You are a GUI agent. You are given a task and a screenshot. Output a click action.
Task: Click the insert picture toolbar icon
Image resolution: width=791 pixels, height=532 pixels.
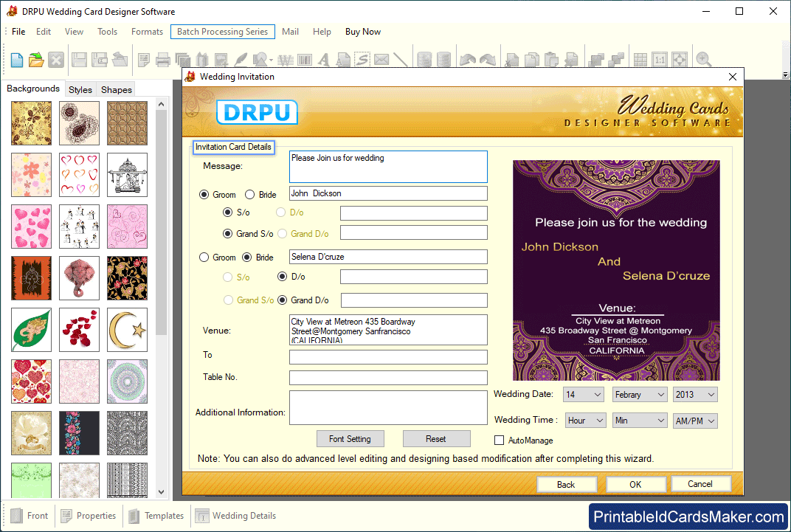(x=221, y=60)
